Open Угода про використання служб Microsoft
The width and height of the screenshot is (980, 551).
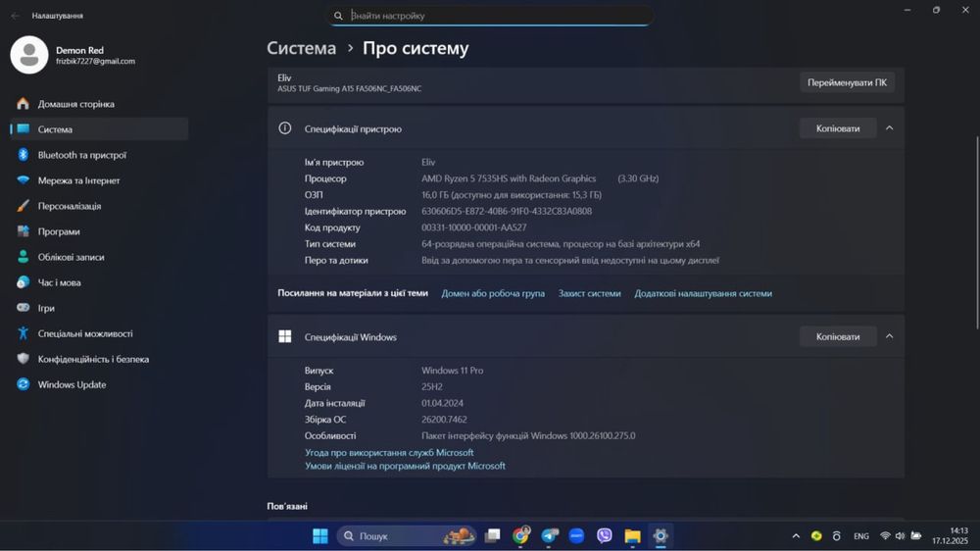(389, 452)
